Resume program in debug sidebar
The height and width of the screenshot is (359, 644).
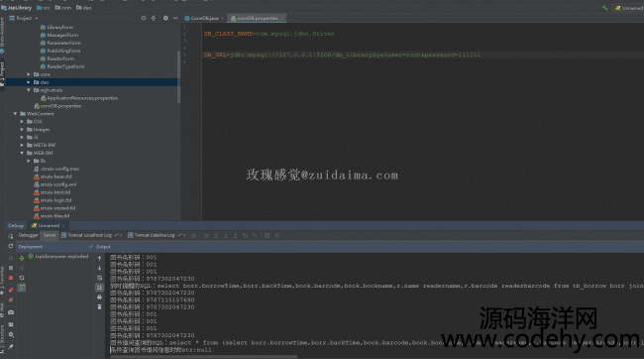(11, 258)
